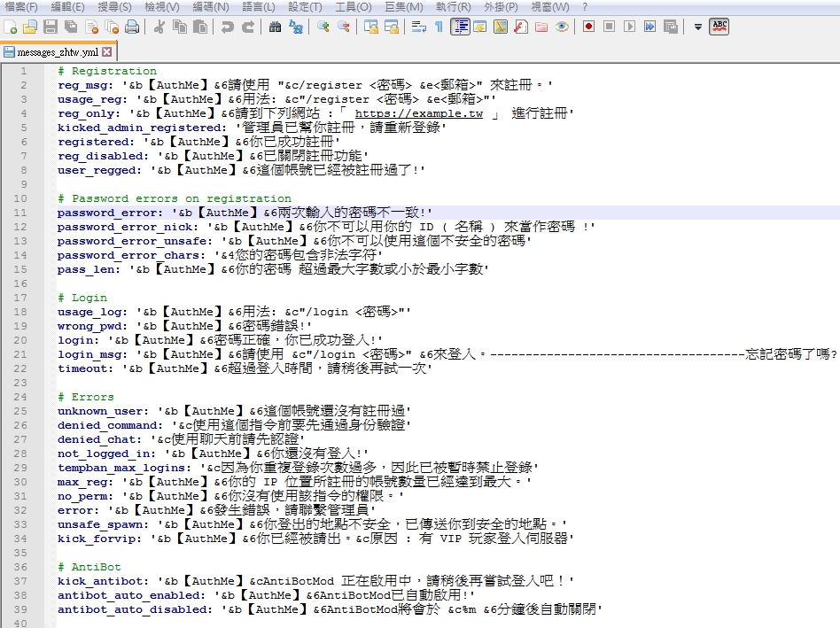Open Find with the binoculars icon

[275, 27]
